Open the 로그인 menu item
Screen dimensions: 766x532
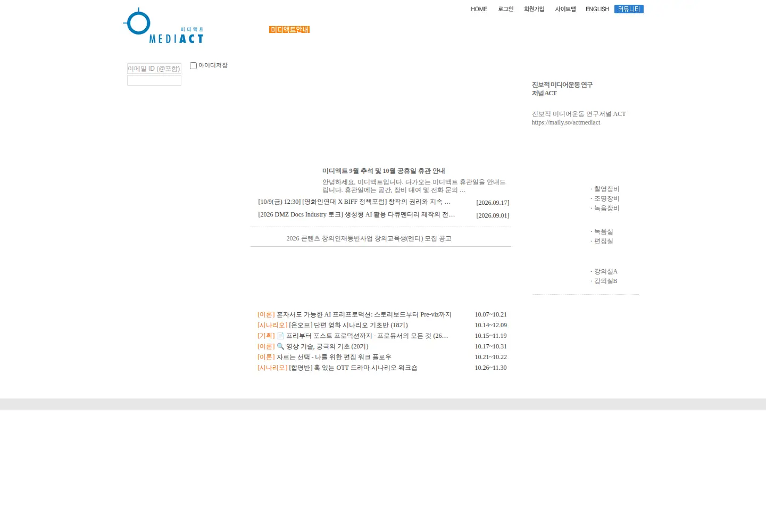click(506, 9)
